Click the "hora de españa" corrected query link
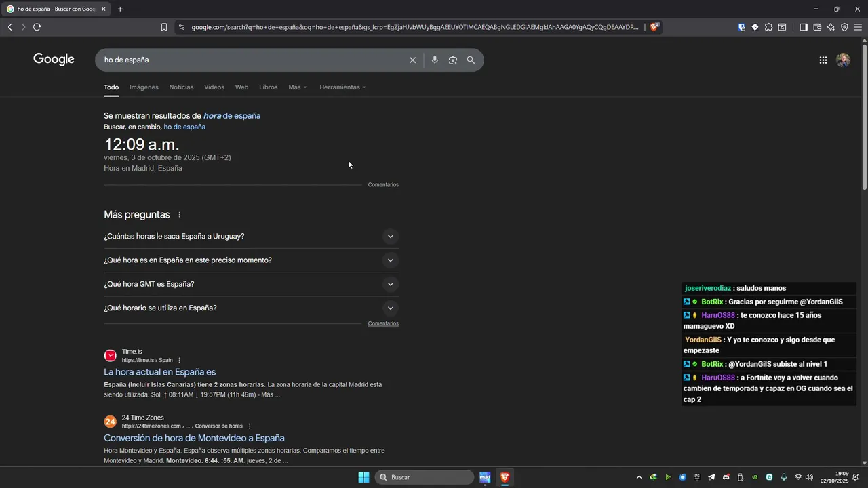Screen dimensions: 868x488 coord(232,116)
